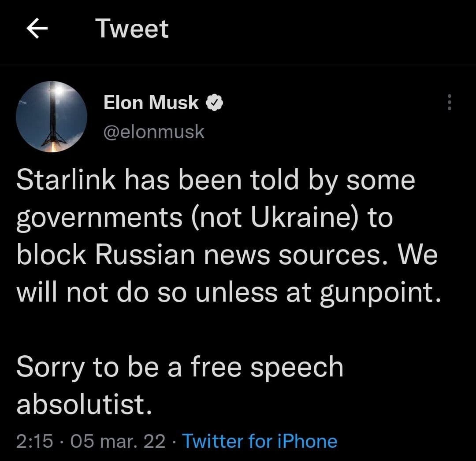Open the Elon Musk display name profile

coord(151,103)
